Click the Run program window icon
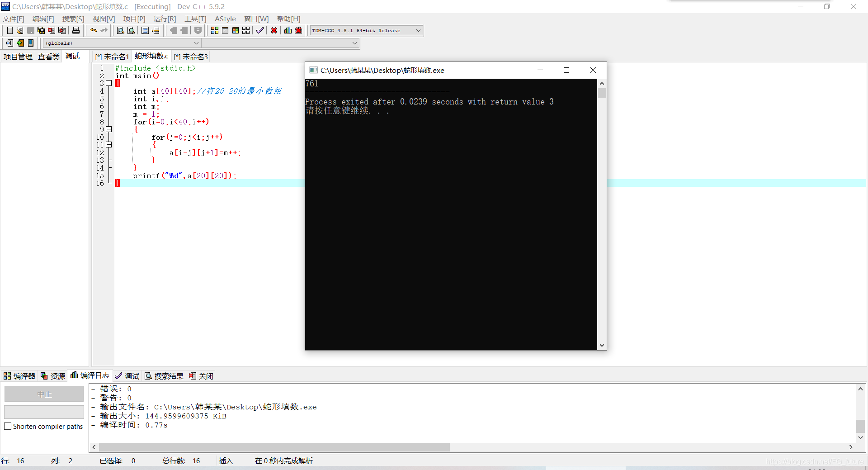Image resolution: width=868 pixels, height=470 pixels. point(225,30)
